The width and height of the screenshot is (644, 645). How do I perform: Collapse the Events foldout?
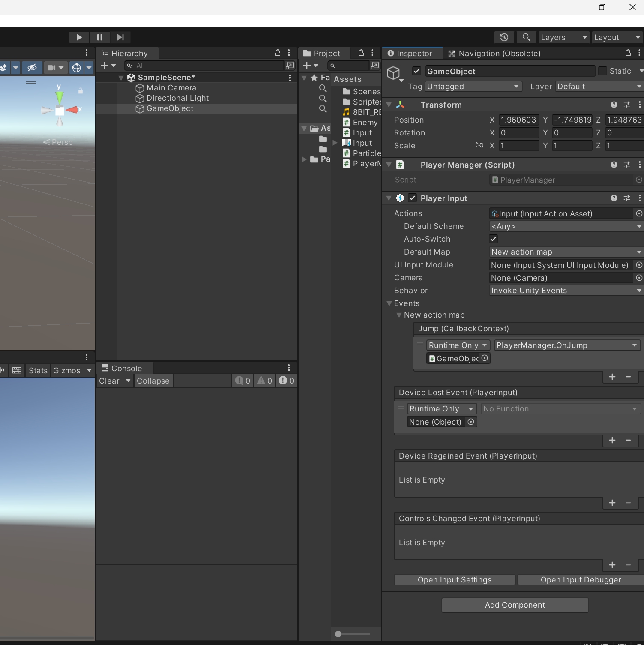389,303
